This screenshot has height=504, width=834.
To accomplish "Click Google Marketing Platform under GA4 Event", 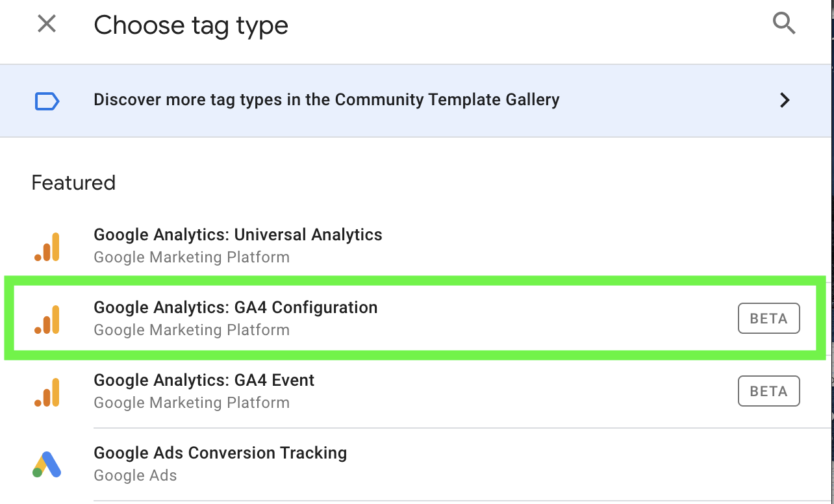I will tap(192, 403).
